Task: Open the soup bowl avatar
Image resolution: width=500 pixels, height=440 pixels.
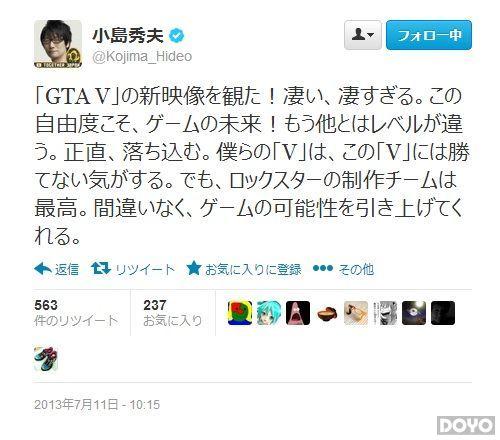Action: (327, 313)
